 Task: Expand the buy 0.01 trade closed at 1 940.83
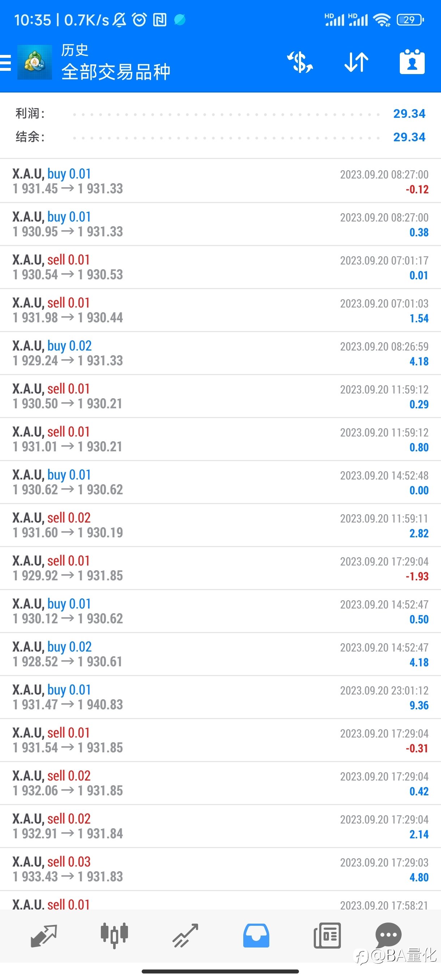coord(220,697)
